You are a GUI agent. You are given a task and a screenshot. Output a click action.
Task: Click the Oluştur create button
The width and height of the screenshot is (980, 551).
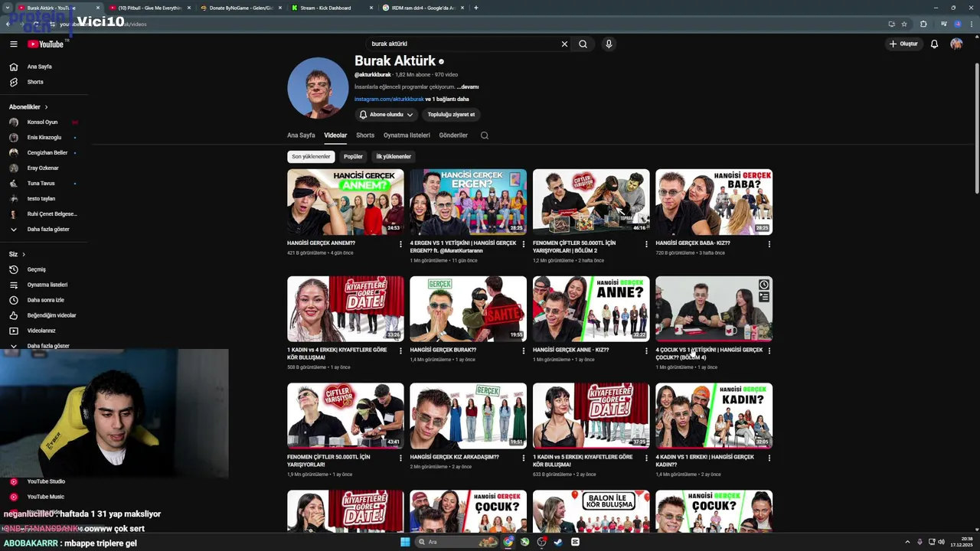[x=903, y=44]
